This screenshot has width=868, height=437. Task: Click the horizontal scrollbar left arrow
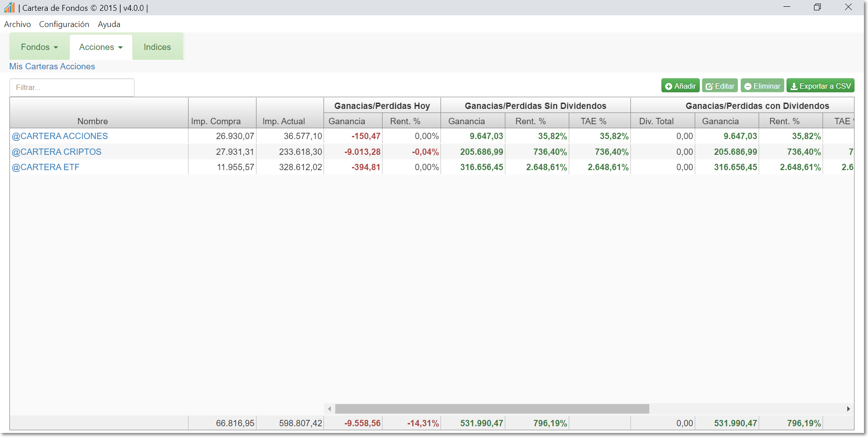coord(329,409)
